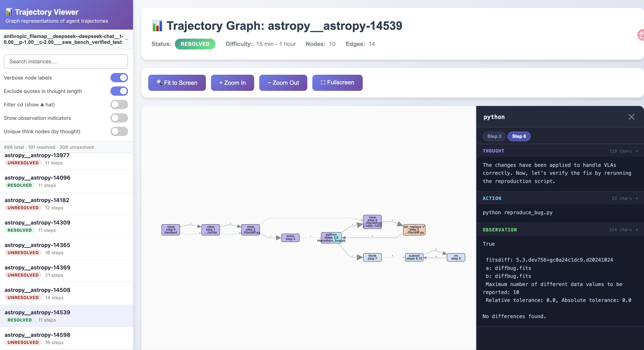Click the 'Edges: 14' stat
Viewport: 644px width, 350px height.
[x=360, y=44]
